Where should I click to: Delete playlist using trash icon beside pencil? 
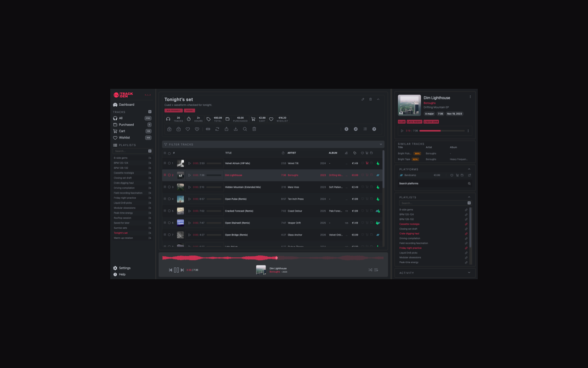point(371,99)
